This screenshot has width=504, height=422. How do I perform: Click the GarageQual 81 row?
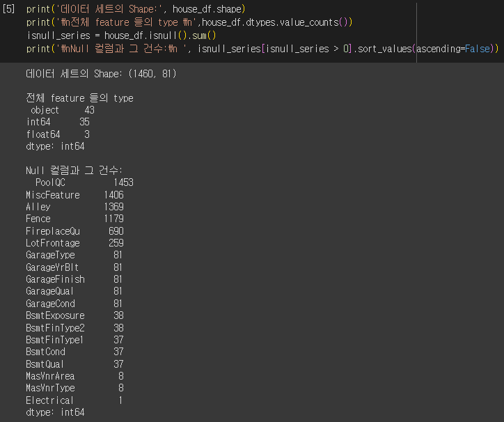click(x=74, y=291)
